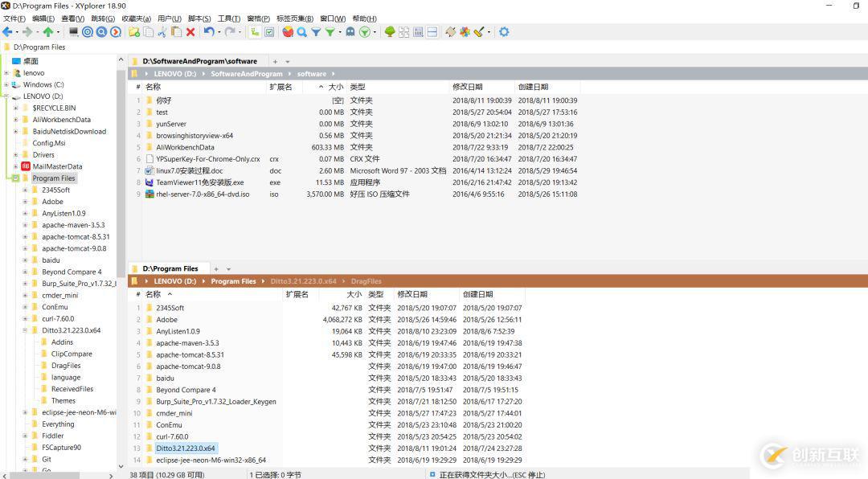Click the Paste toolbar icon

click(174, 32)
